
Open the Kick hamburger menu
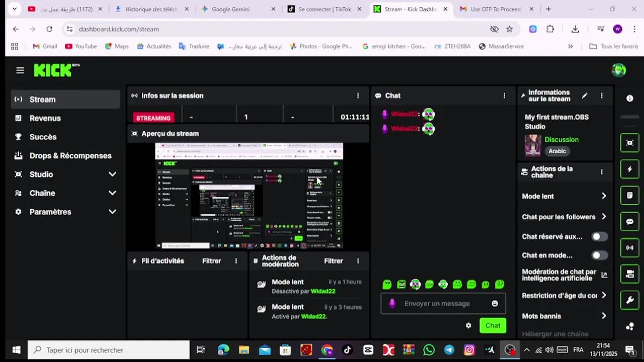click(x=20, y=70)
